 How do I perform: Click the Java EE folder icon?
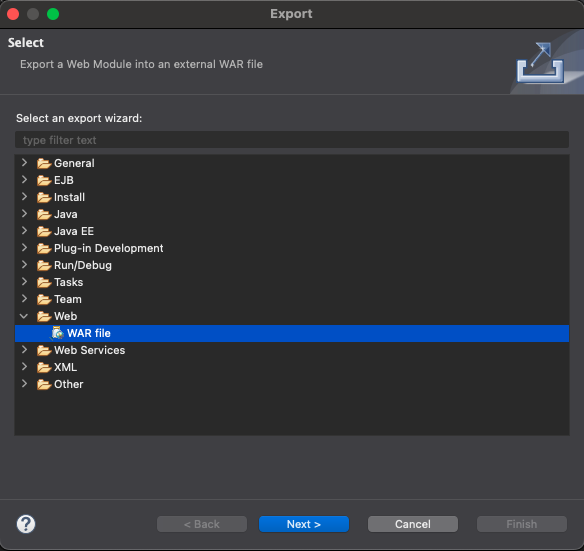point(44,231)
